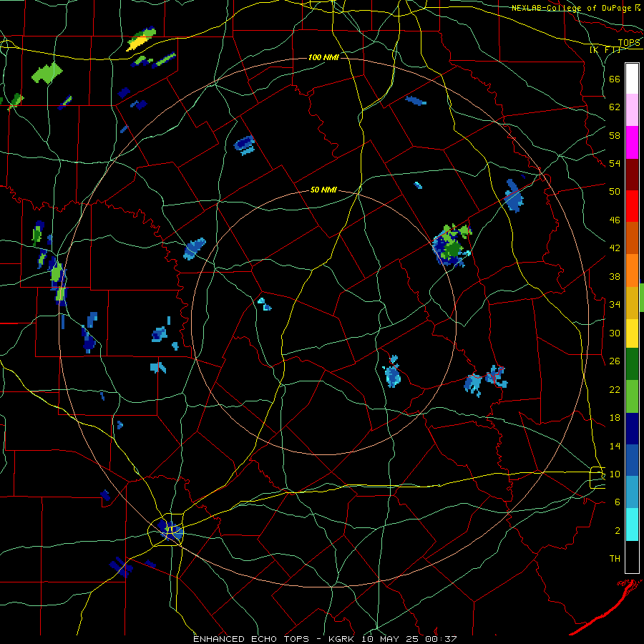
Task: Click the '18' scale label
Action: [615, 418]
